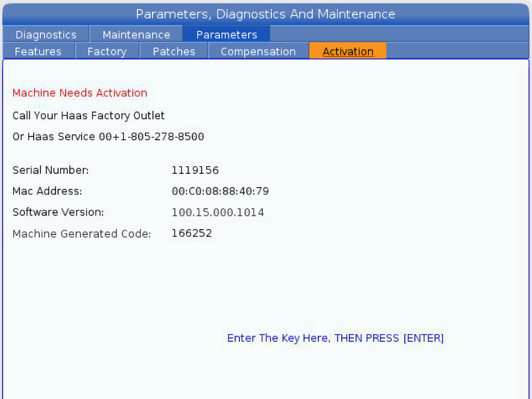The height and width of the screenshot is (399, 532).
Task: Open the Compensation sub-tab
Action: [x=258, y=51]
